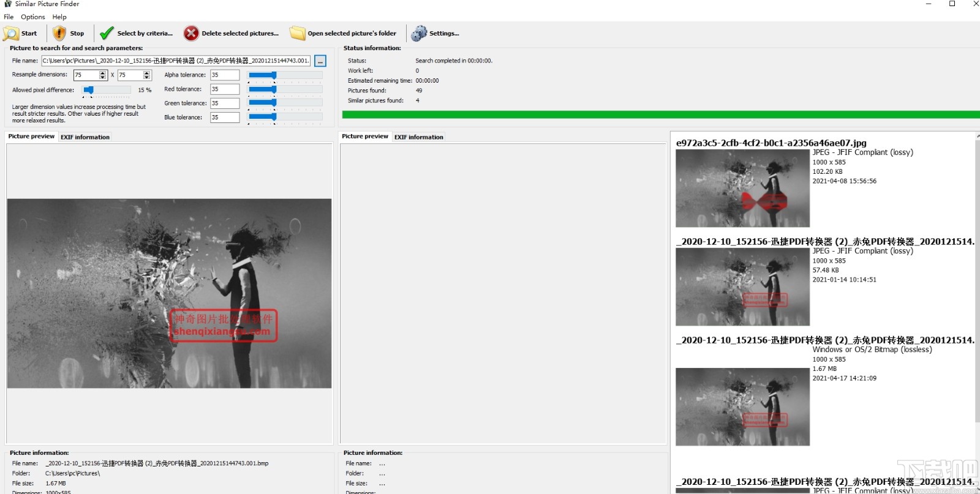Click the date 2021-01-14 10:14:51
Image resolution: width=980 pixels, height=494 pixels.
tap(845, 280)
